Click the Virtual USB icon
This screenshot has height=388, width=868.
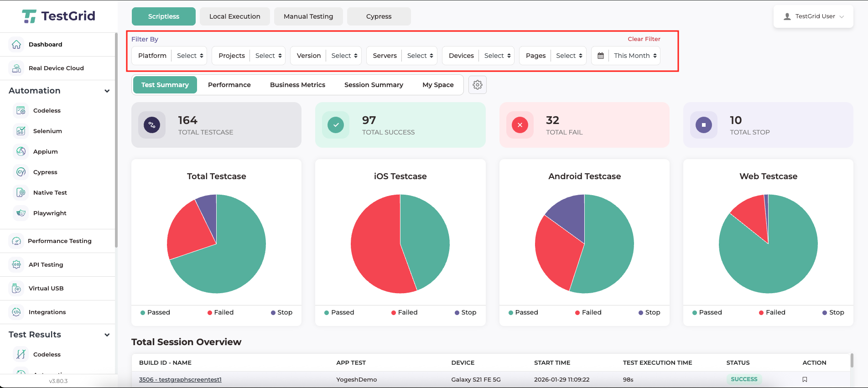point(16,288)
